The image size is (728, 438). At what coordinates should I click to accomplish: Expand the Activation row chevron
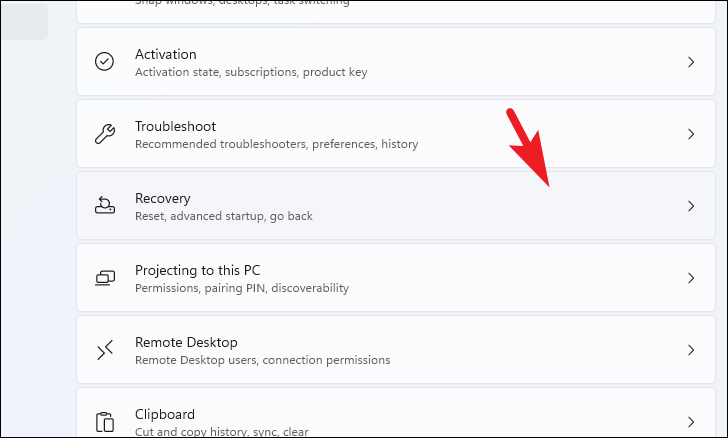tap(691, 62)
